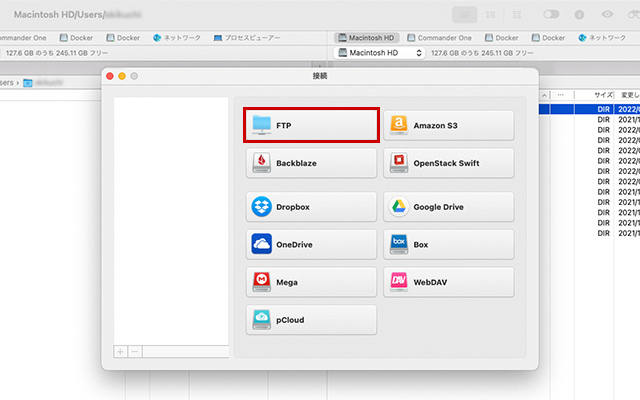This screenshot has width=640, height=400.
Task: Click the ellipsis column header
Action: pyautogui.click(x=561, y=95)
